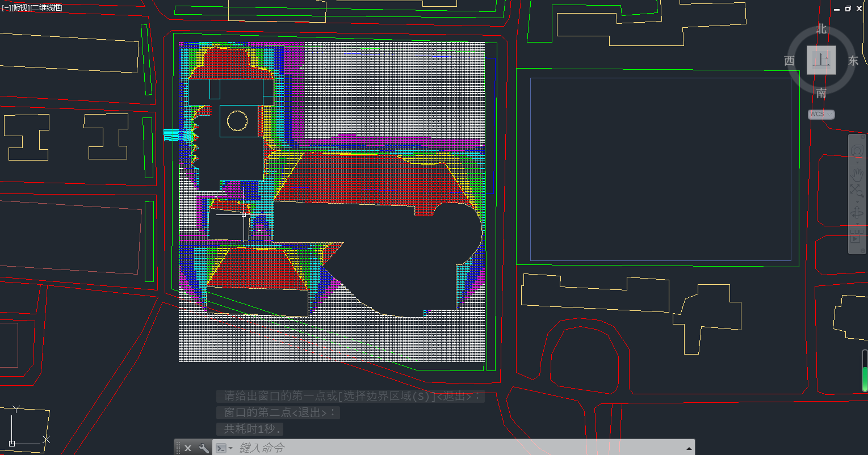Open ShowMotion from the navigation bar
The width and height of the screenshot is (868, 455).
[x=857, y=236]
